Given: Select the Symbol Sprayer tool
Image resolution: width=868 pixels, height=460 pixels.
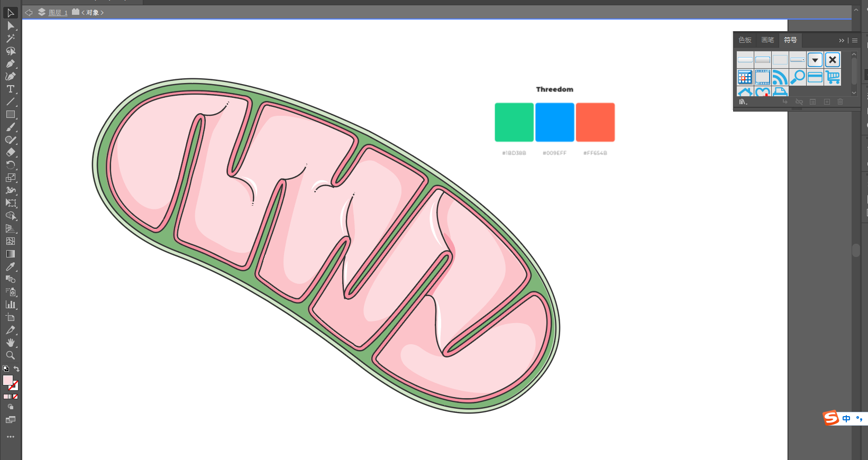Looking at the screenshot, I should pos(11,292).
